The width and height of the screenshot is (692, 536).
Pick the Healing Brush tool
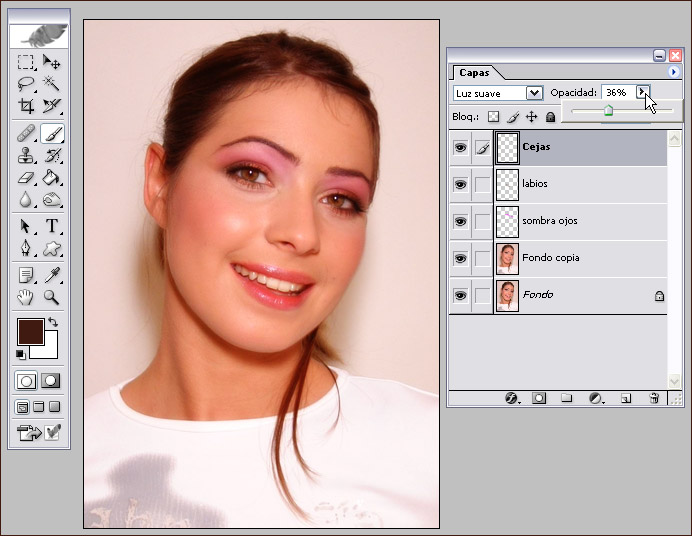point(26,134)
